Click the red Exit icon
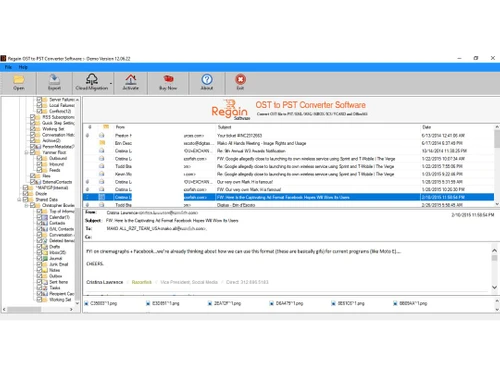Screen dimensions: 500x375 coord(240,79)
